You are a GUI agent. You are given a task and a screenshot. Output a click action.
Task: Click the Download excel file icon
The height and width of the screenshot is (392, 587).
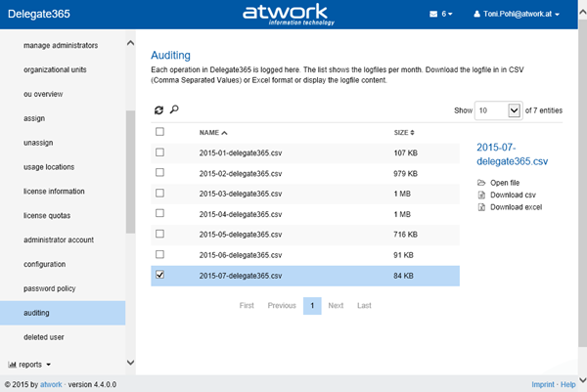coord(481,207)
